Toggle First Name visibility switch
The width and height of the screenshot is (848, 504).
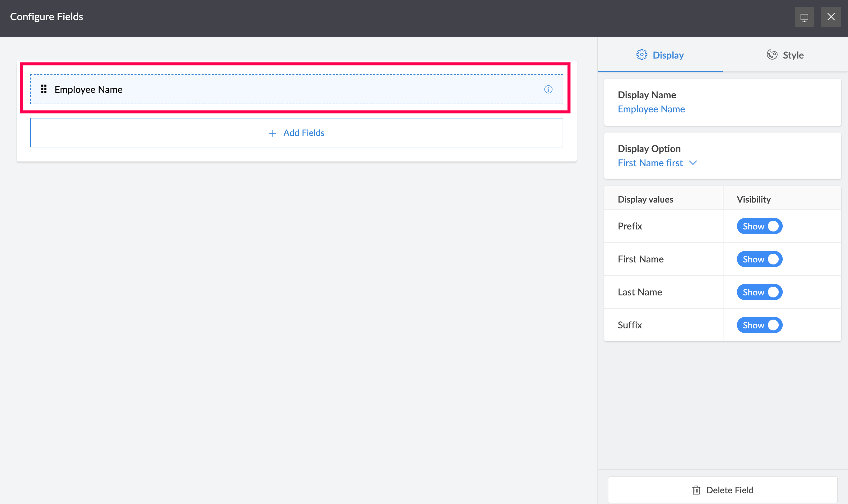click(759, 259)
